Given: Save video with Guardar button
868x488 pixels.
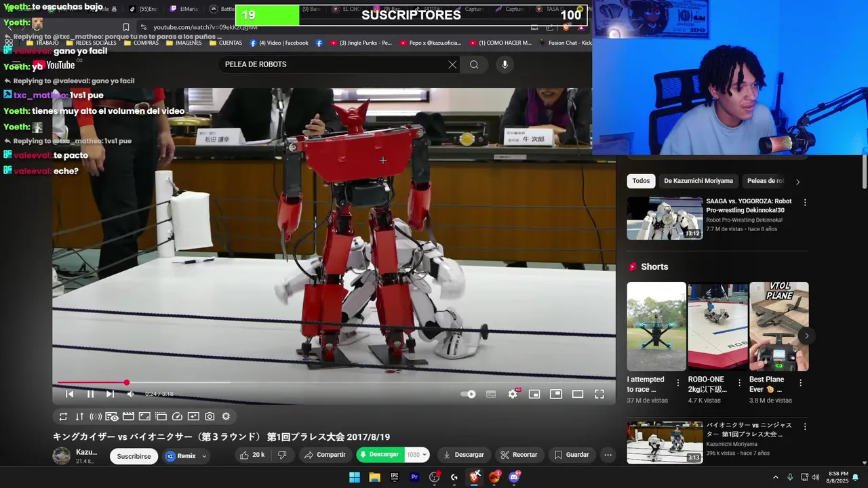Looking at the screenshot, I should pos(571,455).
